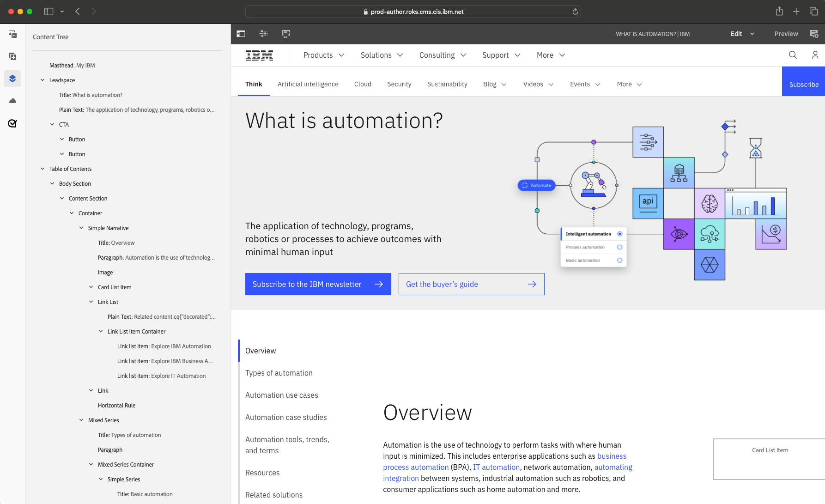Follow the automating integration link
Screen dimensions: 825x504
coord(613,467)
